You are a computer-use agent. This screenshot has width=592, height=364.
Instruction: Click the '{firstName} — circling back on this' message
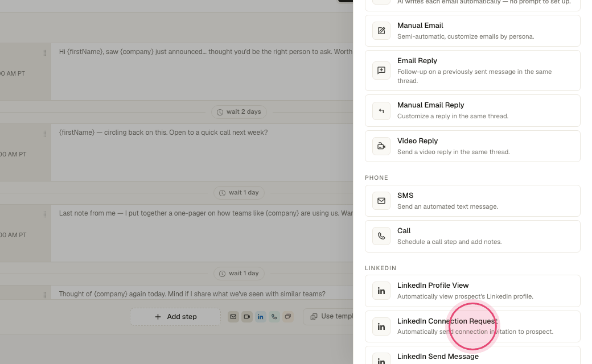[x=163, y=133]
